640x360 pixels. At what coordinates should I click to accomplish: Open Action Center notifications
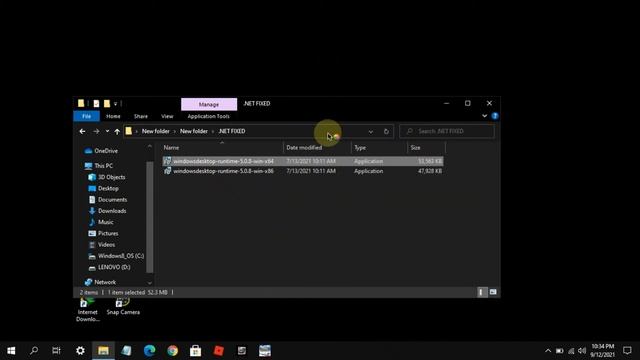click(x=627, y=351)
